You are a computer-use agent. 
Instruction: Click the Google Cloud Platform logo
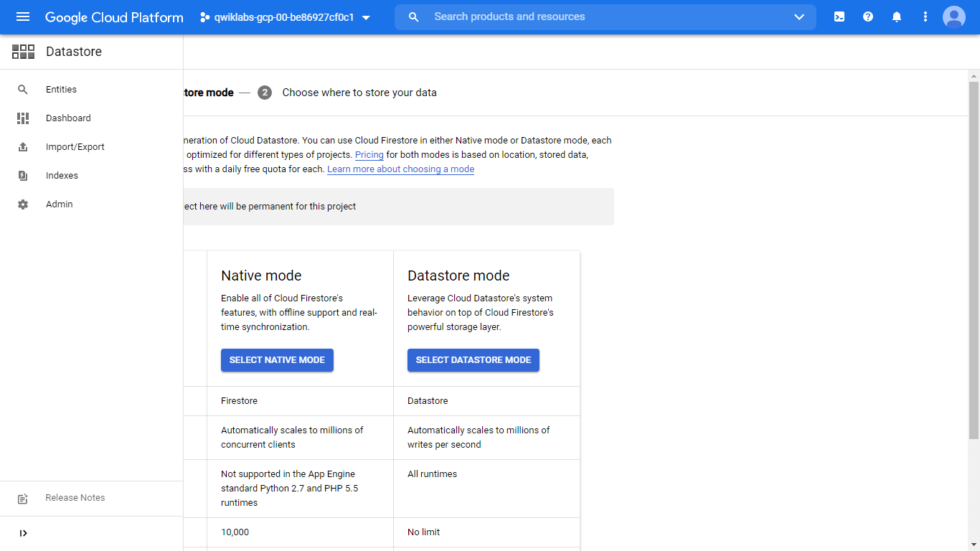[x=114, y=17]
